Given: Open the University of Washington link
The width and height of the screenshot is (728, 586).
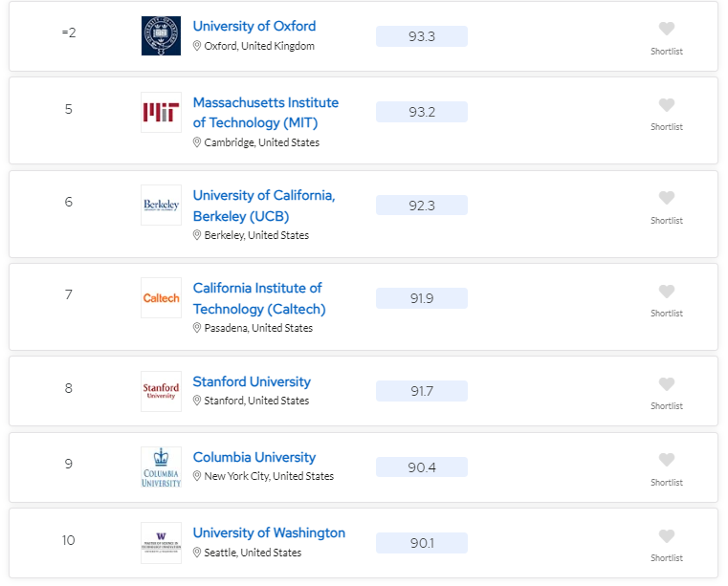Looking at the screenshot, I should tap(269, 532).
